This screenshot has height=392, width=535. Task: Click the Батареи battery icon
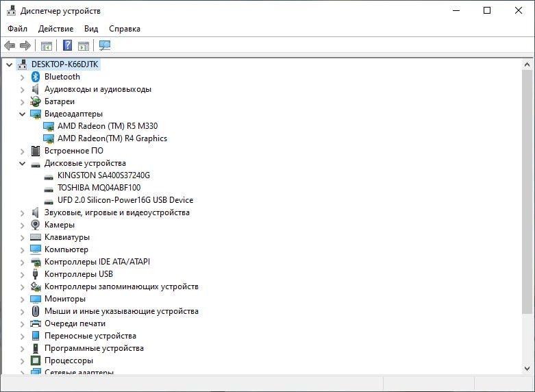pos(36,101)
